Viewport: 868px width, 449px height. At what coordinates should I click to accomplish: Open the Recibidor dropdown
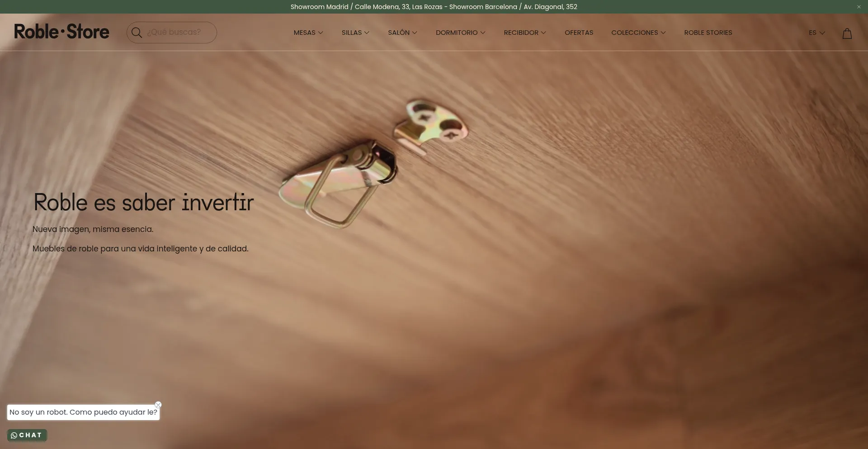tap(525, 33)
